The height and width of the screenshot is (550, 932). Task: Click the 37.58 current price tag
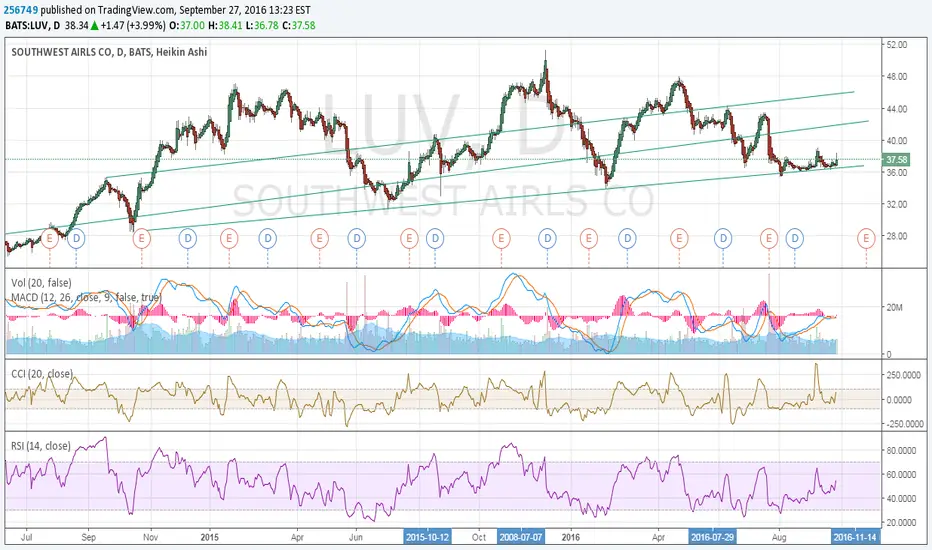(x=896, y=159)
